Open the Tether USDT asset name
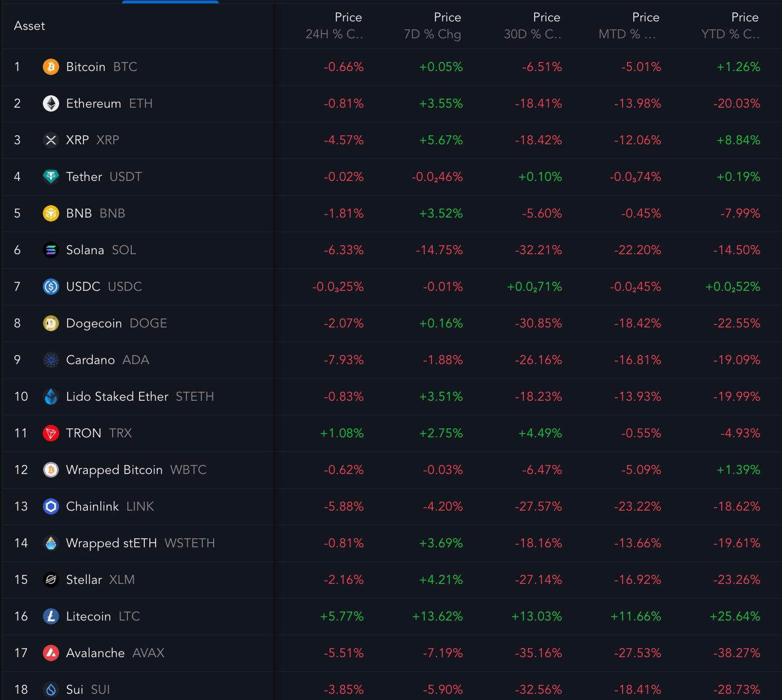This screenshot has width=782, height=700. click(x=104, y=177)
